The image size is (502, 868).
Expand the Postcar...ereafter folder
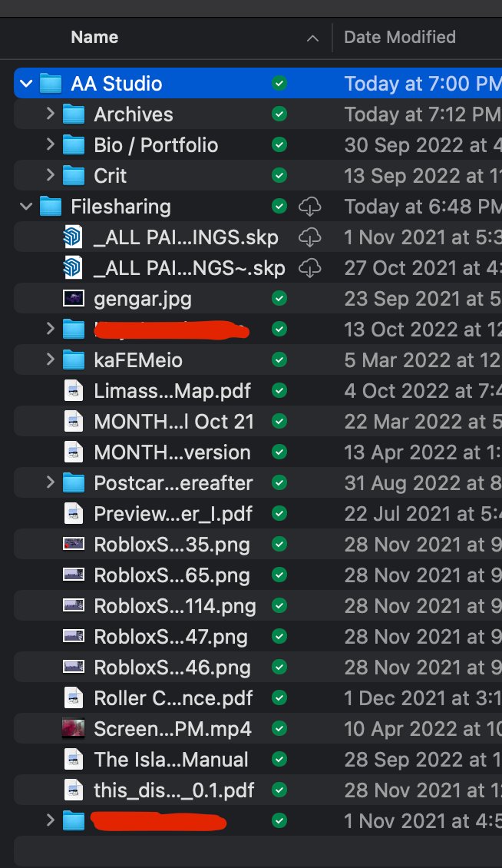coord(50,482)
